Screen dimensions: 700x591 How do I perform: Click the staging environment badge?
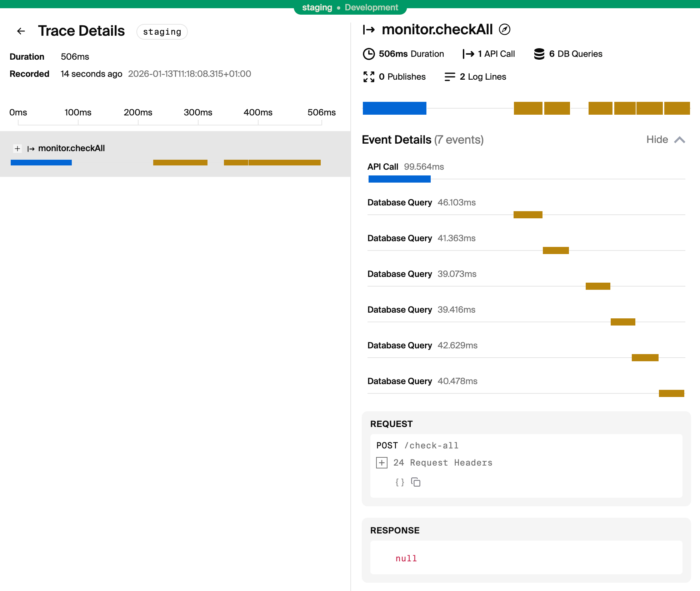point(162,32)
